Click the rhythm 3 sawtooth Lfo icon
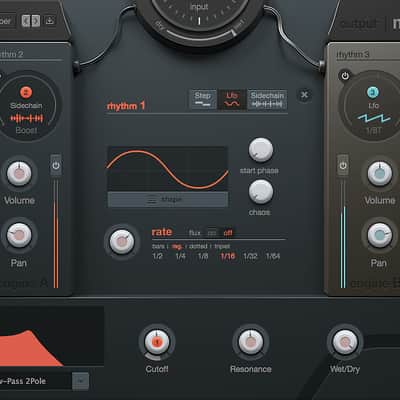The width and height of the screenshot is (400, 400). click(374, 118)
